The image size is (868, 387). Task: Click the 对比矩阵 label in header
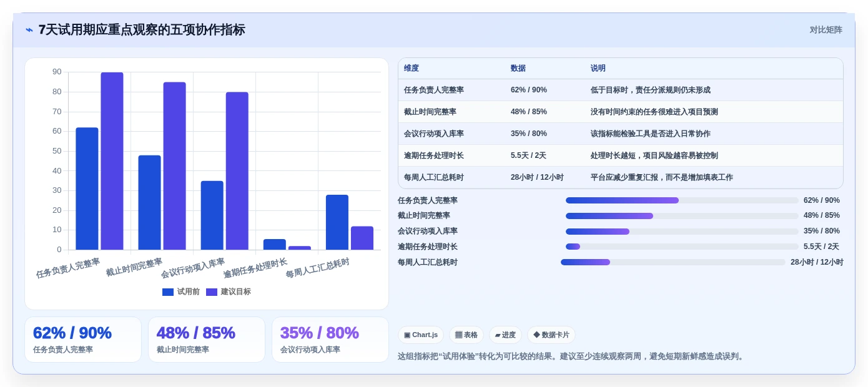pyautogui.click(x=826, y=30)
